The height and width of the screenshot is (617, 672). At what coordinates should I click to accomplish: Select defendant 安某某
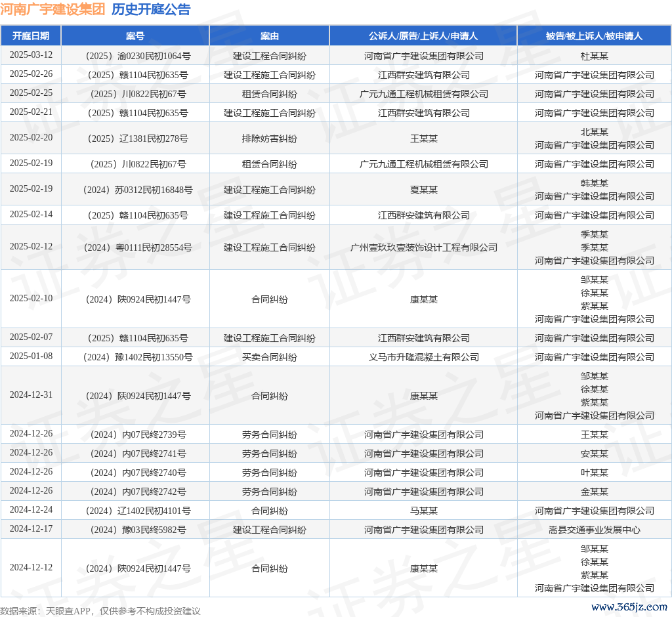(594, 453)
